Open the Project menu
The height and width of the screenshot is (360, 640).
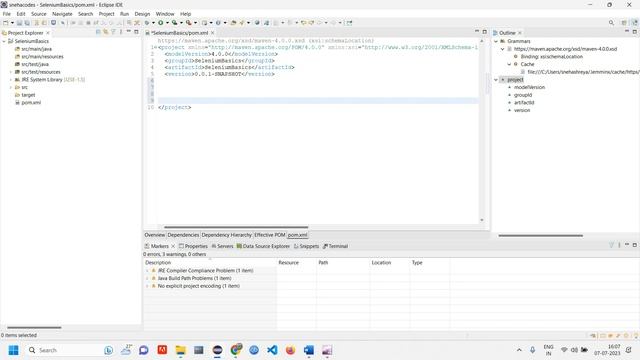pyautogui.click(x=107, y=14)
